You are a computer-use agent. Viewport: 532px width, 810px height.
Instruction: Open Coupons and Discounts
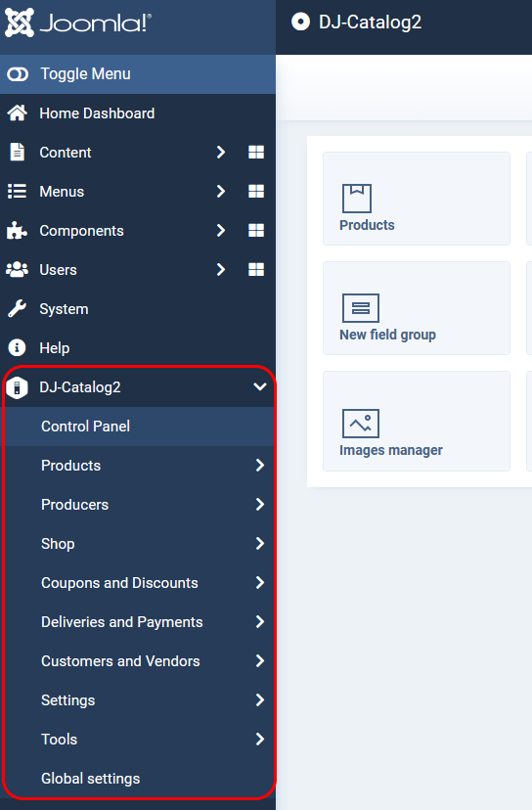click(x=120, y=583)
